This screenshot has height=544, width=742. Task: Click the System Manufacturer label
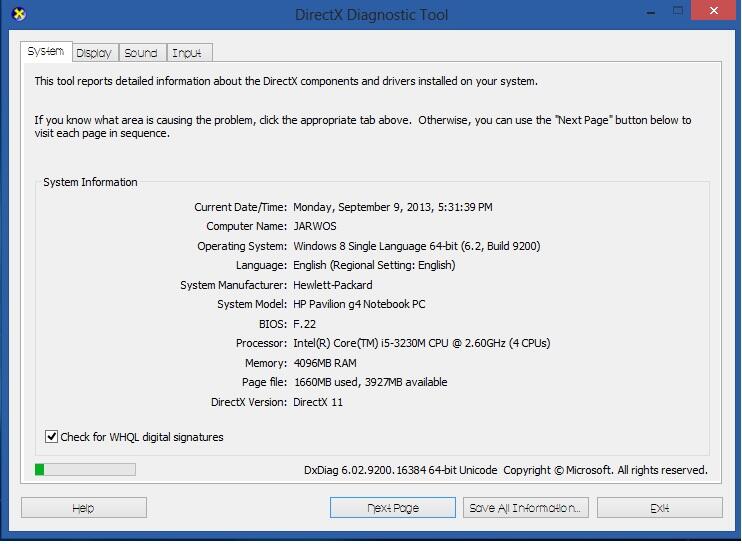[x=233, y=285]
